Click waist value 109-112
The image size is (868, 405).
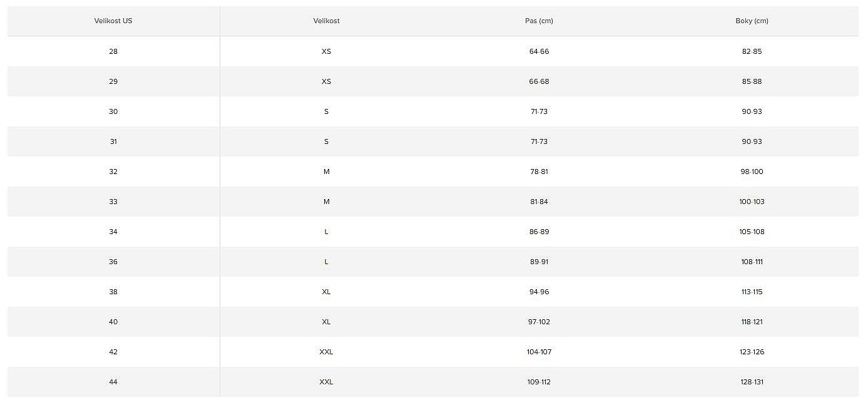point(539,382)
